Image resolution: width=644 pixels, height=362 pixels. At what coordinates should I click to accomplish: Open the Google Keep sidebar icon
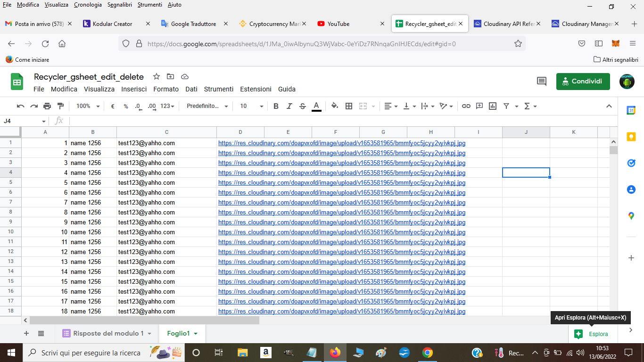coord(631,137)
